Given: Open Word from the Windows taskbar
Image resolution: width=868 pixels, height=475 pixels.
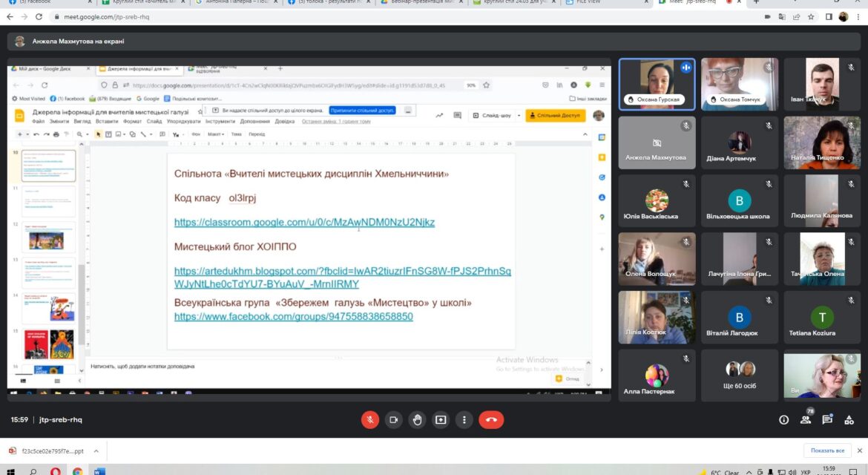Looking at the screenshot, I should [99, 471].
